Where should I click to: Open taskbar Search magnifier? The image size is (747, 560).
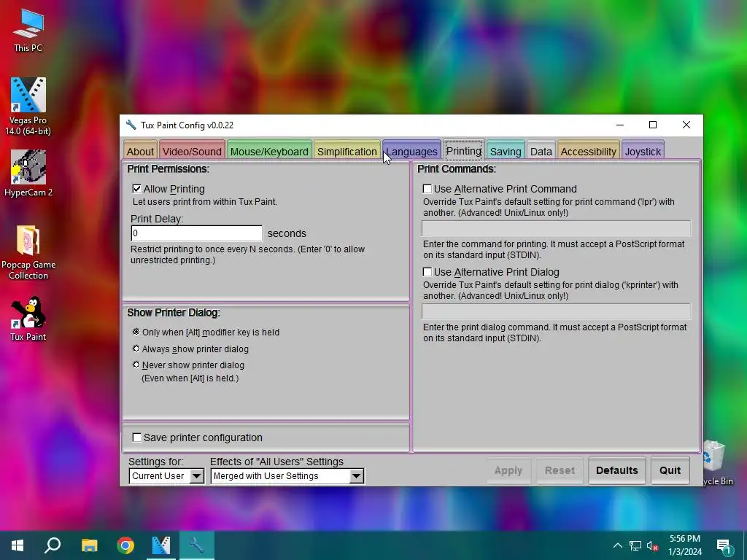53,545
